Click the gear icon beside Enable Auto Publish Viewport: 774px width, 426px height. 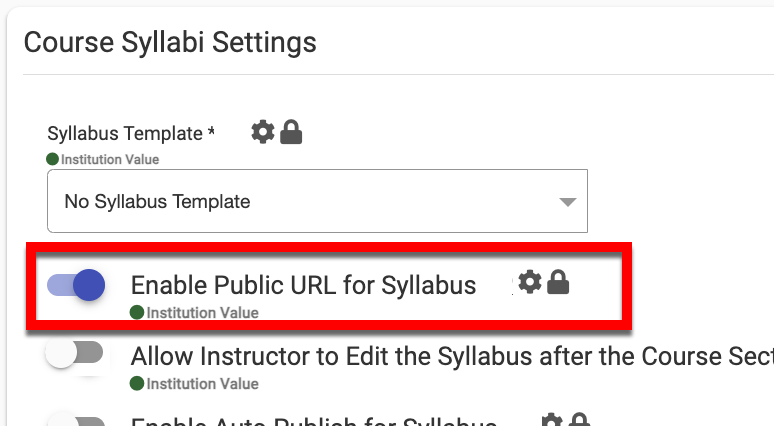tap(551, 421)
